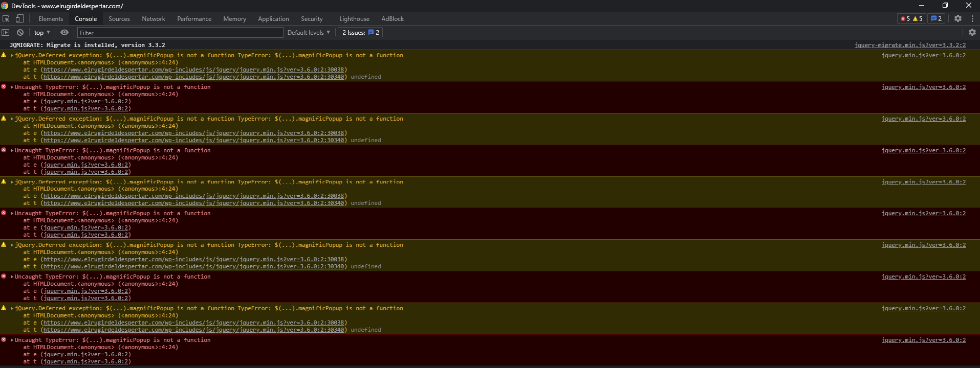
Task: Open the AdBlock tab
Action: tap(393, 18)
